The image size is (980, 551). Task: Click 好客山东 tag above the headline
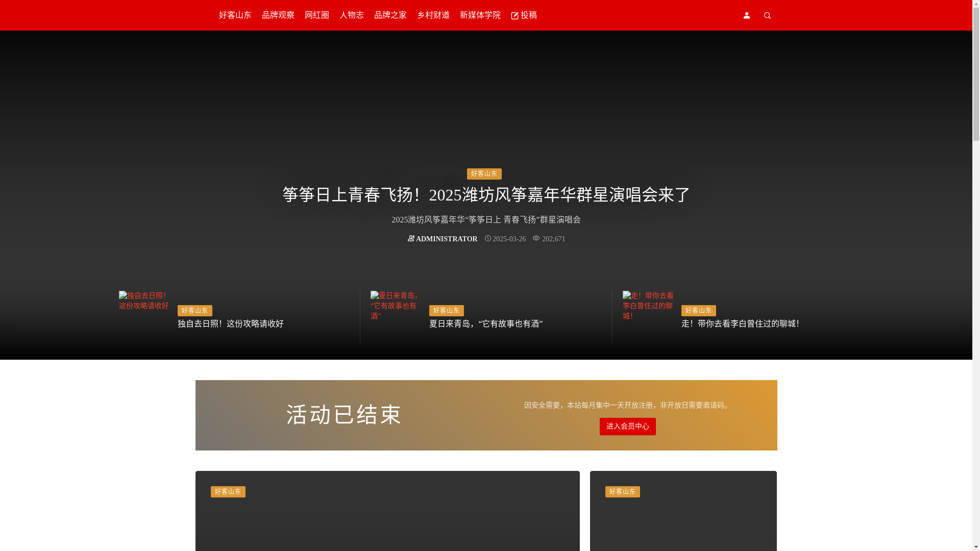pos(484,174)
